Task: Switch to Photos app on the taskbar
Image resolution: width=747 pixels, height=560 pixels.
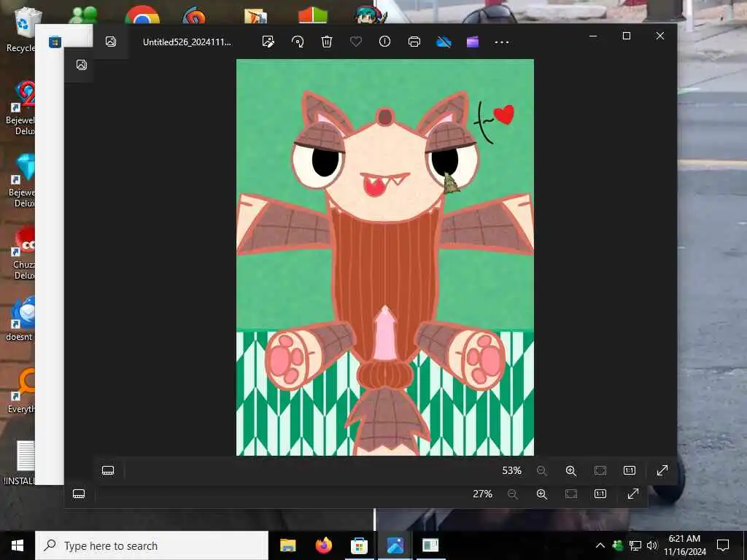Action: pos(395,545)
